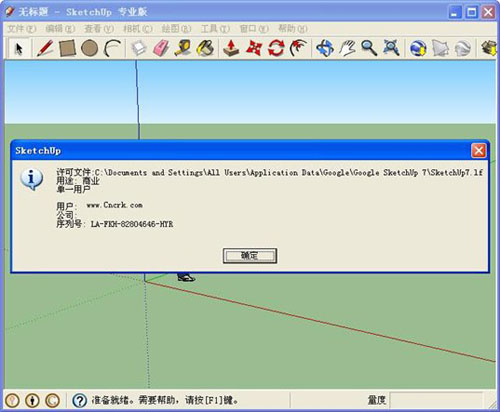Open the 帮助 (Help) menu
Viewport: 500px width, 412px height.
[293, 29]
